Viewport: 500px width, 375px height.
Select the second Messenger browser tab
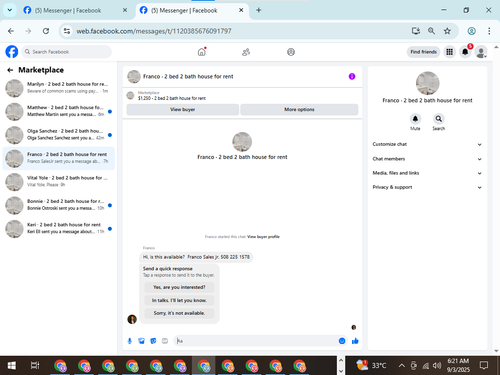(192, 10)
